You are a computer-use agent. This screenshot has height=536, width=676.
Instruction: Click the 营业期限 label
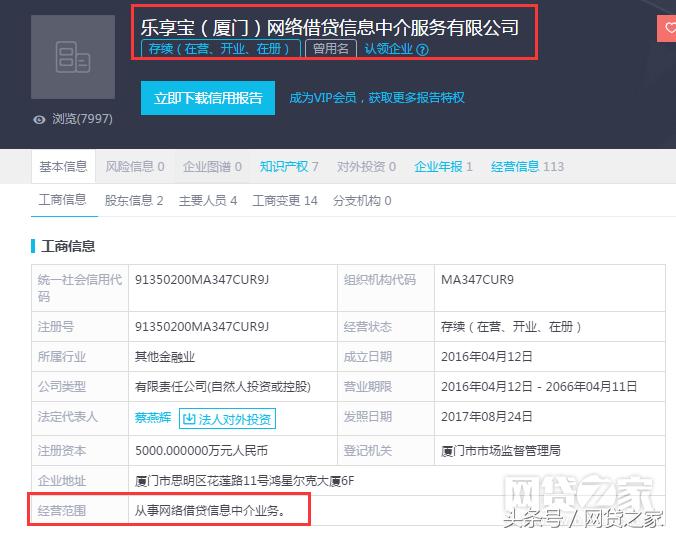point(368,386)
